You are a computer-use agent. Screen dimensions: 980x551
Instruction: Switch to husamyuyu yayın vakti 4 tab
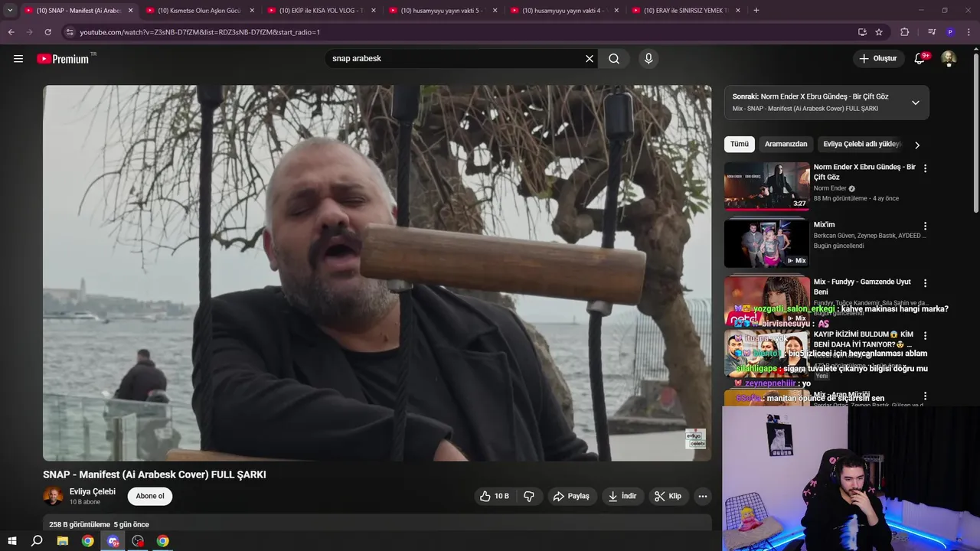click(563, 11)
